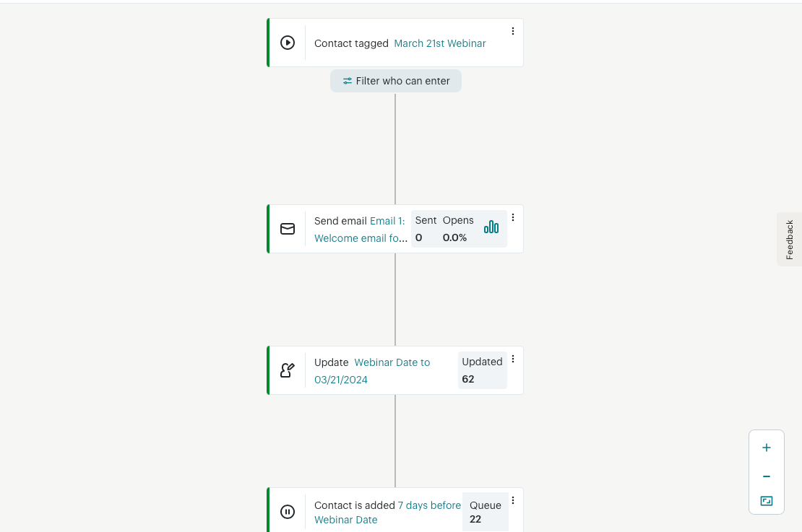Open the three-dot menu on the Send email step
Image resolution: width=802 pixels, height=532 pixels.
[512, 217]
